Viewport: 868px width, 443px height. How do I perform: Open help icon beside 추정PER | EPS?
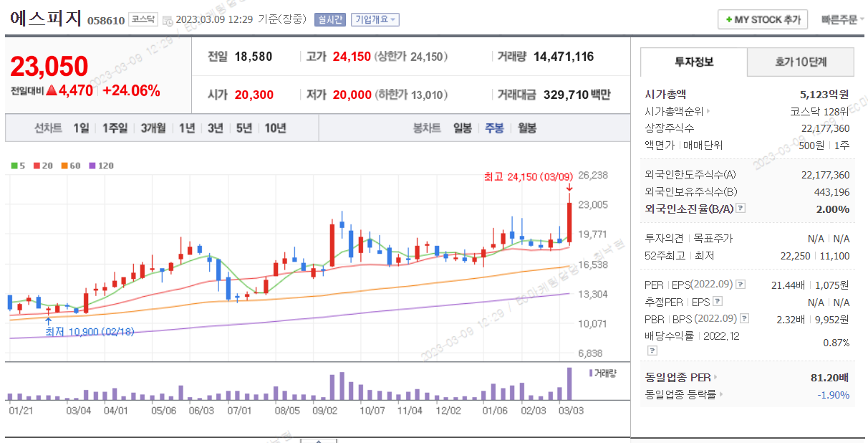[x=718, y=302]
